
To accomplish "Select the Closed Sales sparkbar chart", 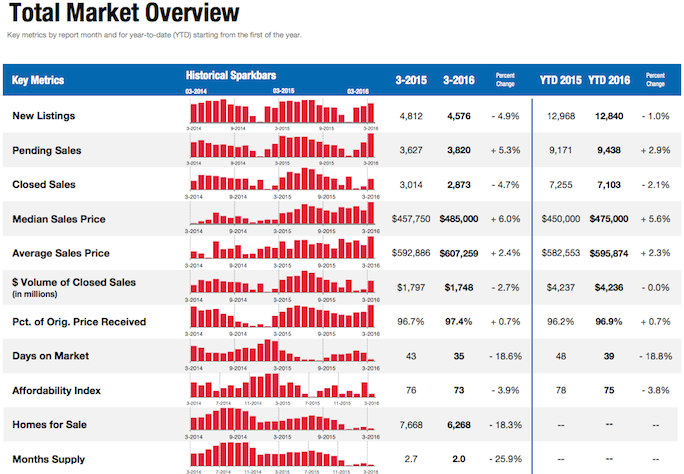I will click(x=280, y=182).
